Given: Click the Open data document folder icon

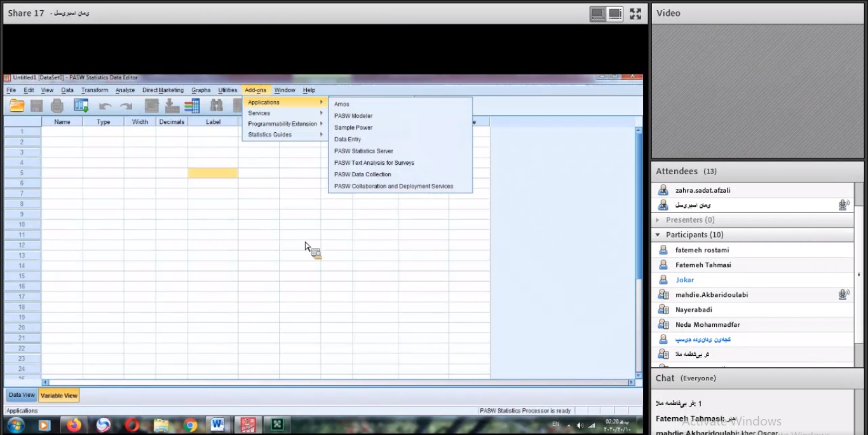Looking at the screenshot, I should (17, 106).
